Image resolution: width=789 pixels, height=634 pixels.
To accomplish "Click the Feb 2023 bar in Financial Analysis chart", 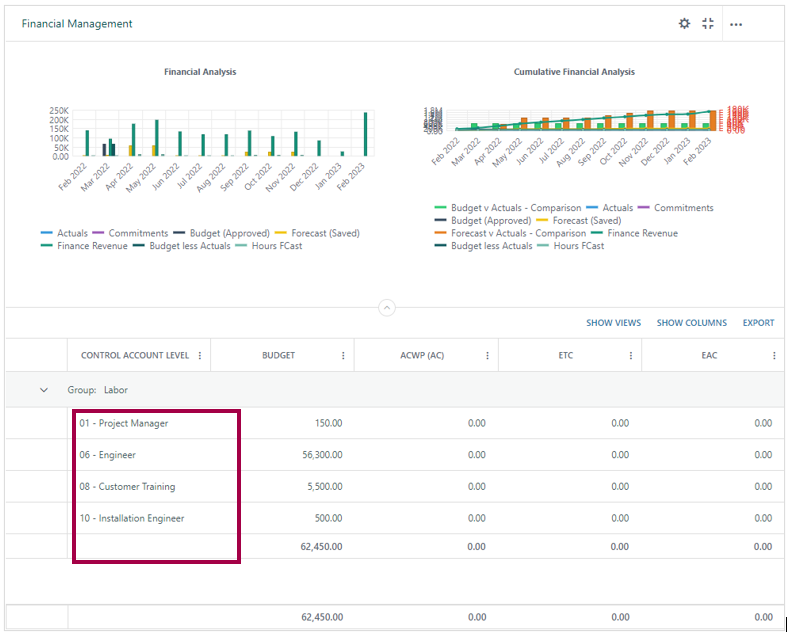I will (365, 134).
